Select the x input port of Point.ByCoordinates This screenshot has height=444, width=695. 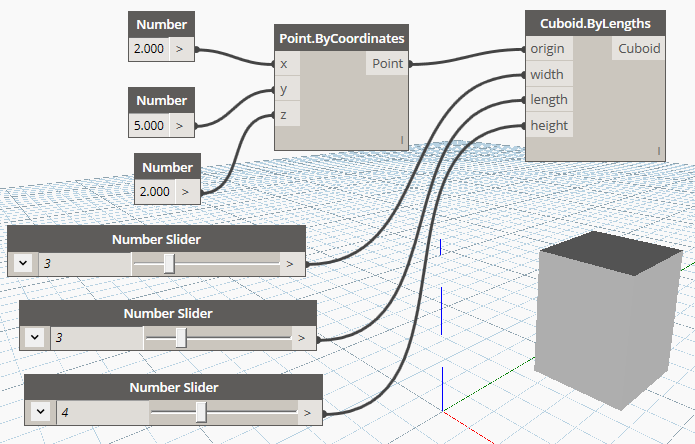pos(287,64)
